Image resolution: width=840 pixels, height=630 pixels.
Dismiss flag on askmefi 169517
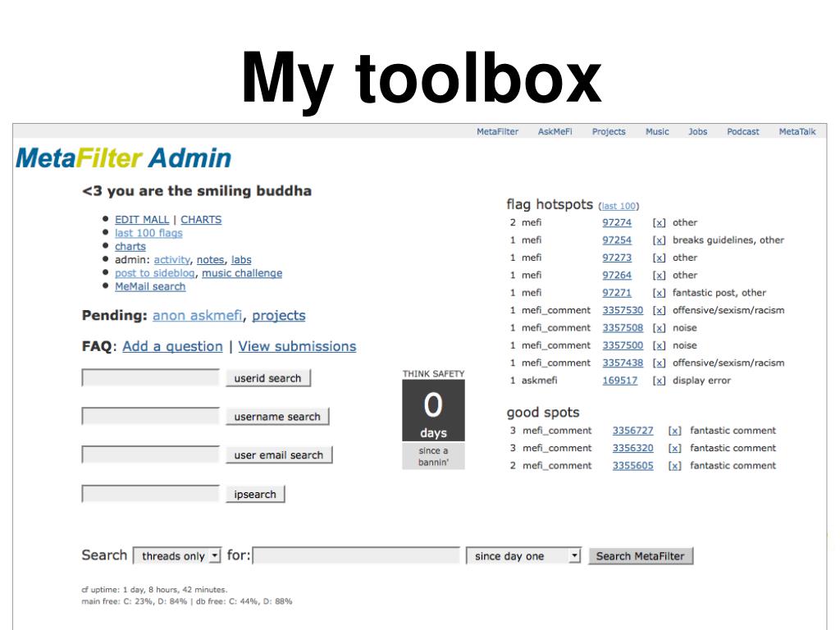(x=659, y=381)
